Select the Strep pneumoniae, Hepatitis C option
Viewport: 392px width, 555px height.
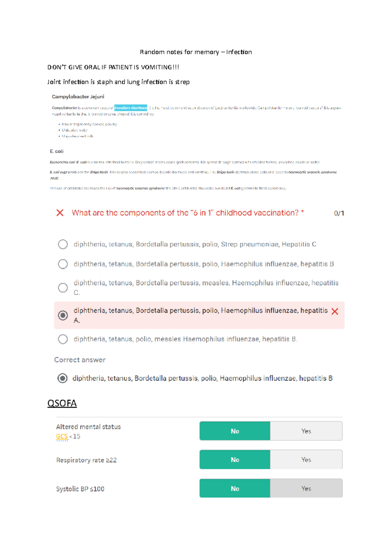[x=63, y=244]
